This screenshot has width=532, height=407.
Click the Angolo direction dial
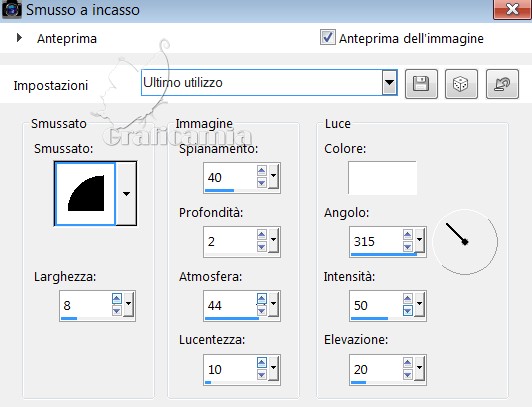[x=465, y=241]
